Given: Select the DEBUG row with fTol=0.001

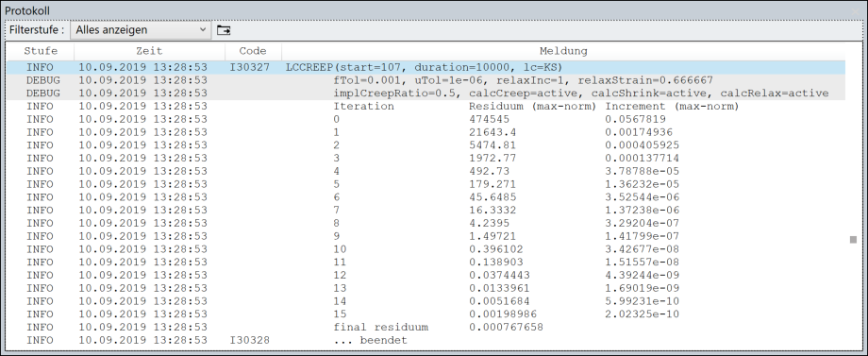Looking at the screenshot, I should 426,80.
